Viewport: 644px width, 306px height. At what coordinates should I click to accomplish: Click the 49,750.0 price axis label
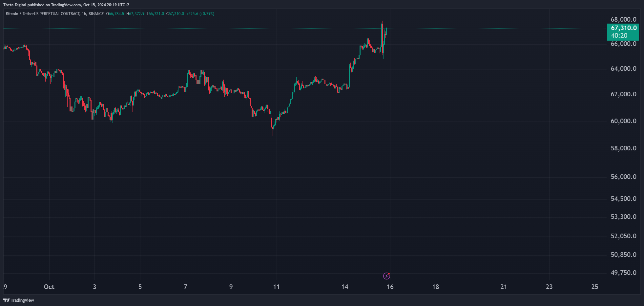click(623, 273)
